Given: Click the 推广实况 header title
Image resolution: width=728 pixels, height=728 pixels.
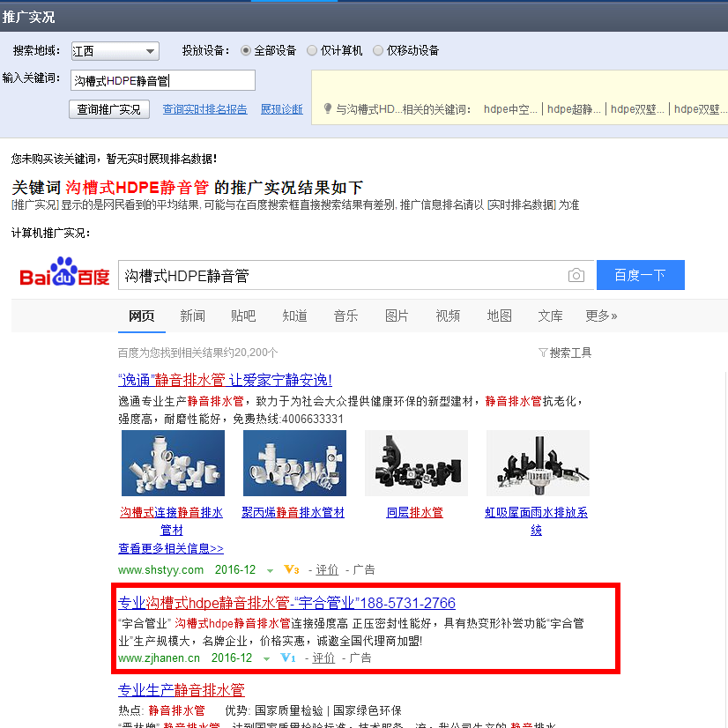Looking at the screenshot, I should click(28, 17).
